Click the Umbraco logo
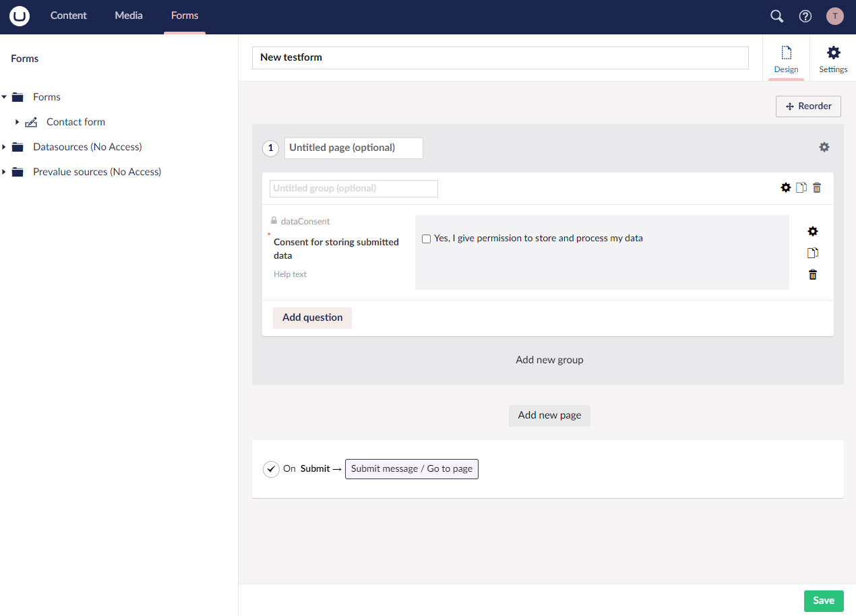Screen dimensions: 856x616 [x=18, y=16]
